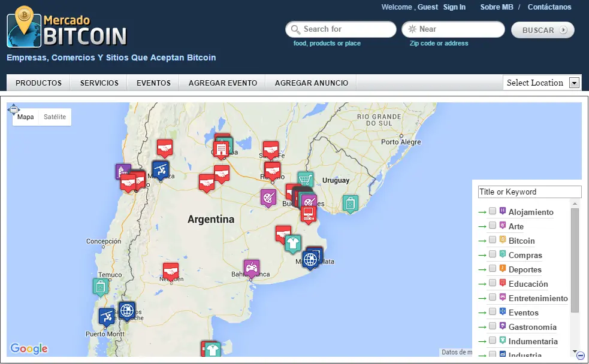Click the Mercado Bitcoin logo
Screen dimensions: 589x364
click(67, 27)
